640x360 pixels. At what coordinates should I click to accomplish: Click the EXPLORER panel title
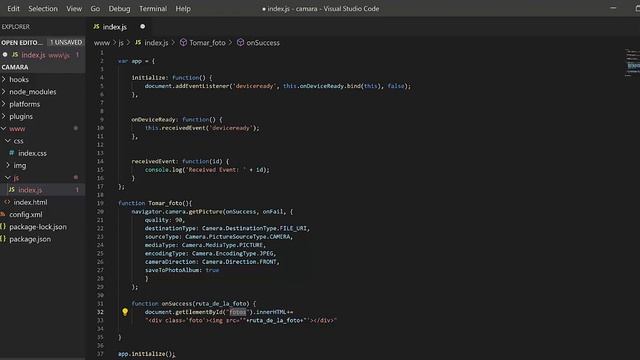[x=16, y=27]
